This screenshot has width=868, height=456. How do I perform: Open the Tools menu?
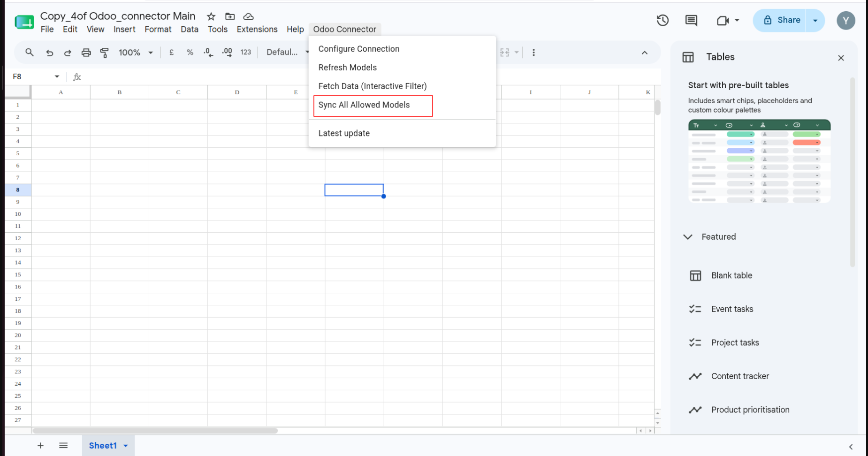[218, 29]
